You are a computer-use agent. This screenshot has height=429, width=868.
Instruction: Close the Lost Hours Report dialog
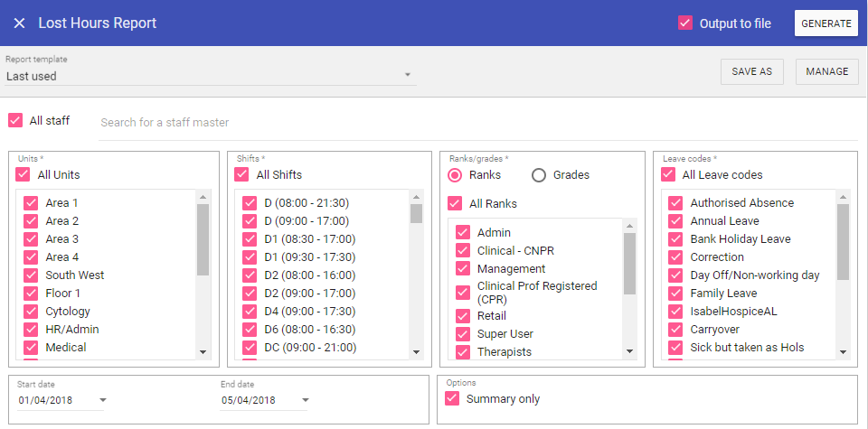click(19, 23)
